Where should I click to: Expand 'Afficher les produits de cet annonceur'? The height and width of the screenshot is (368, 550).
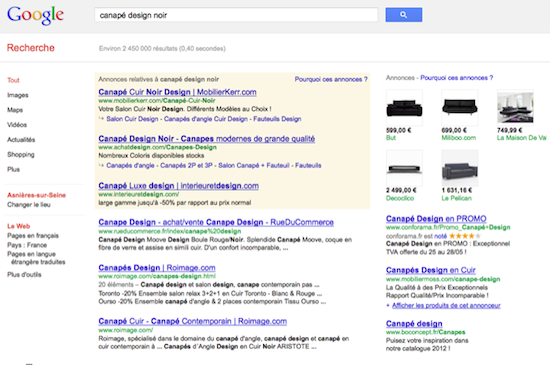(446, 306)
